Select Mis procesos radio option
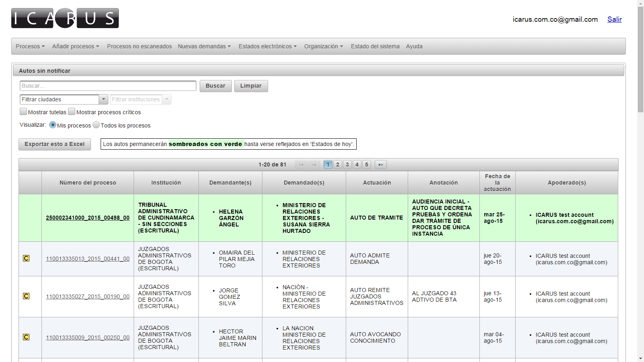Screen dimensions: 644x362 click(x=53, y=125)
